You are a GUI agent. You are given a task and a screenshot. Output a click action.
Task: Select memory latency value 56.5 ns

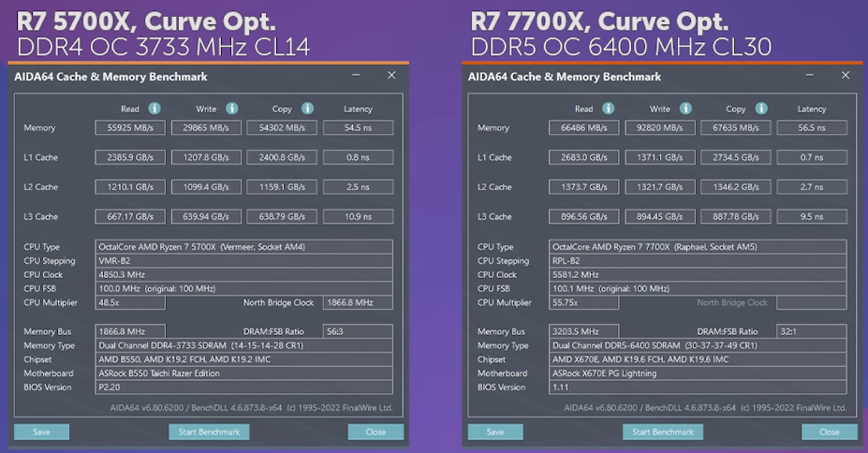point(812,128)
